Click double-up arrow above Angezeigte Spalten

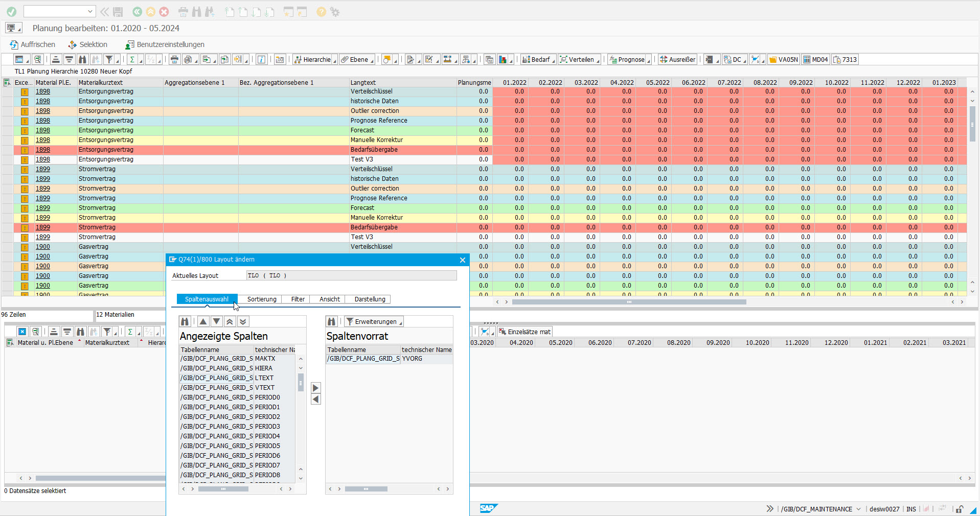(230, 321)
